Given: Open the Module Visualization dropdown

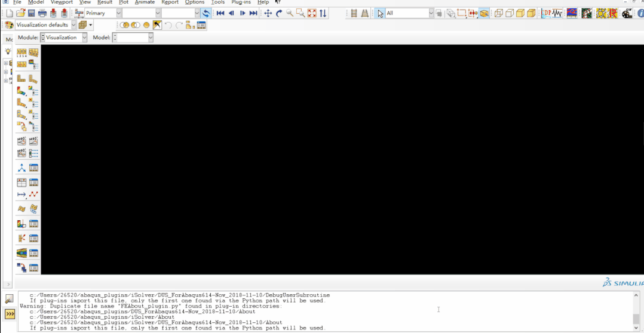Looking at the screenshot, I should coord(85,38).
